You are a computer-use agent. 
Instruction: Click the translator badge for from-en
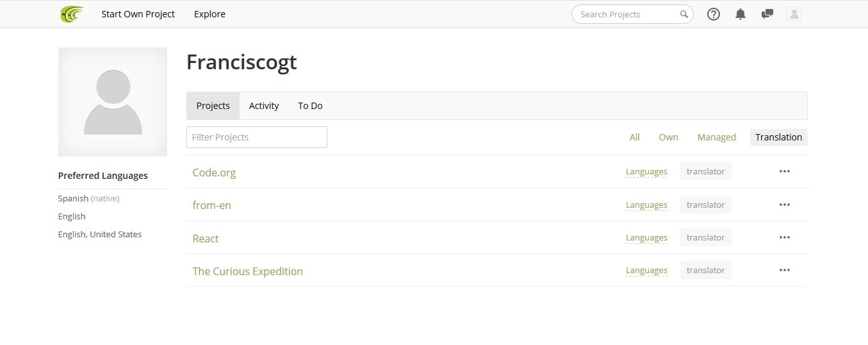[705, 205]
